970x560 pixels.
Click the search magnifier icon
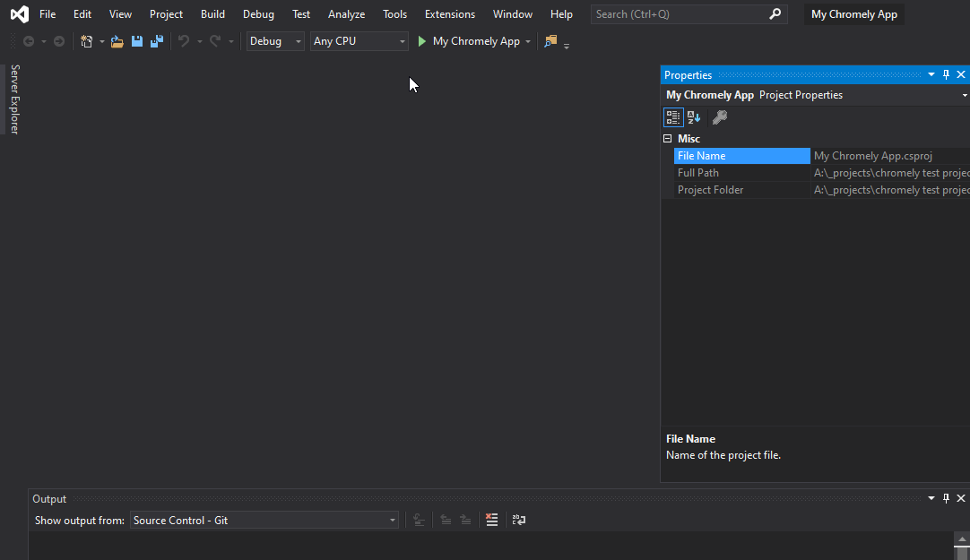pos(775,14)
